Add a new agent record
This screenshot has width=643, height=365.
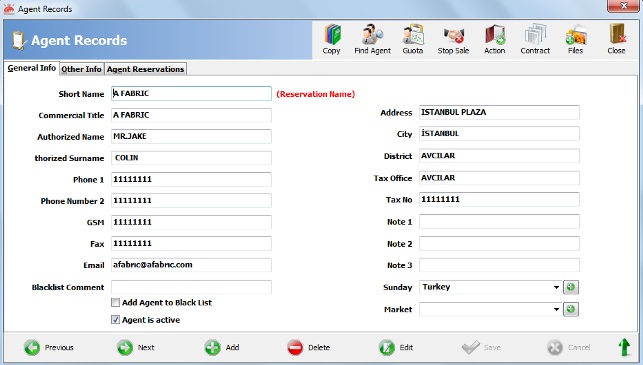[222, 348]
